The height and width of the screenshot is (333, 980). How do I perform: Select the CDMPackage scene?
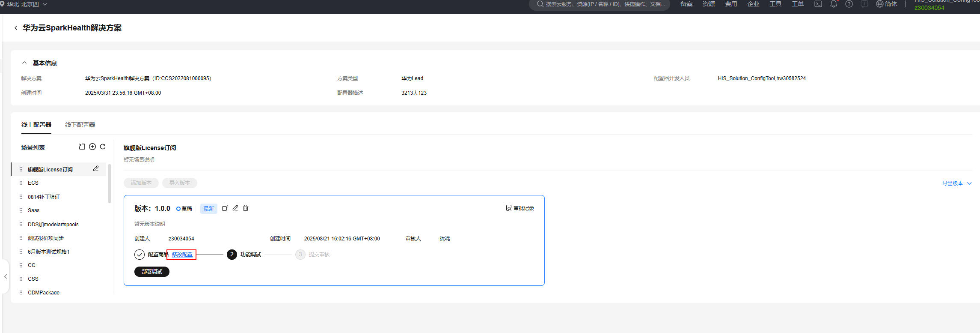pos(44,292)
